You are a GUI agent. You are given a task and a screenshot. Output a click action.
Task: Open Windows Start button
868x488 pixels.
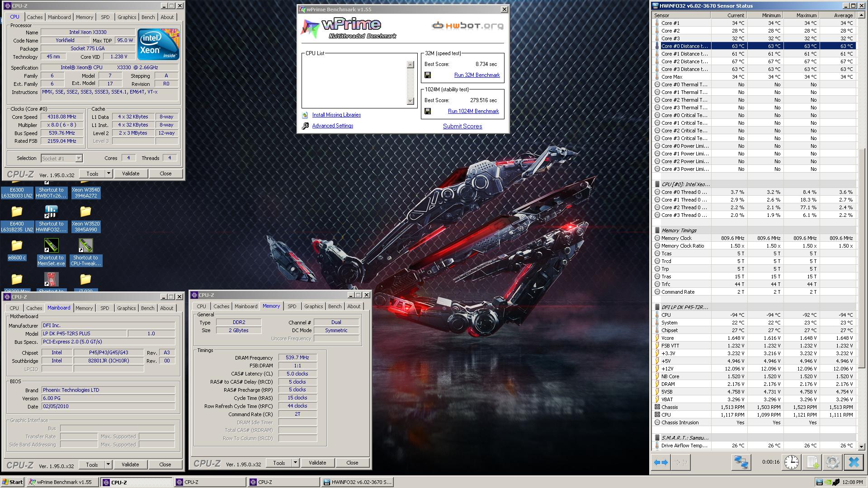click(12, 482)
